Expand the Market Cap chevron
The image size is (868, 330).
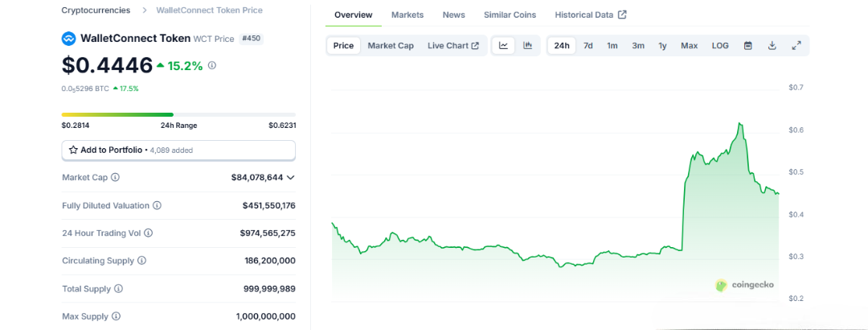[x=291, y=178]
